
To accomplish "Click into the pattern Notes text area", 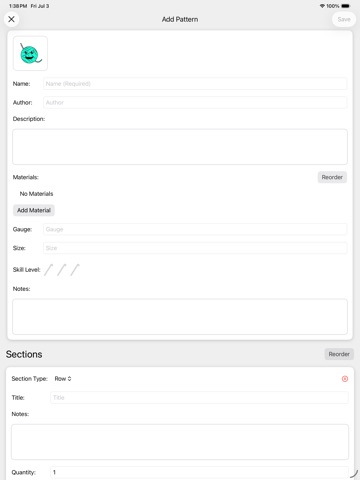I will (180, 317).
